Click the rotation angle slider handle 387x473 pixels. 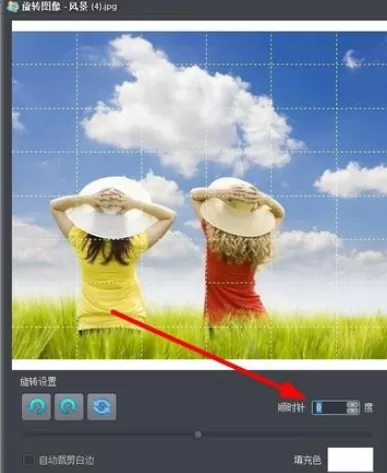coord(198,434)
